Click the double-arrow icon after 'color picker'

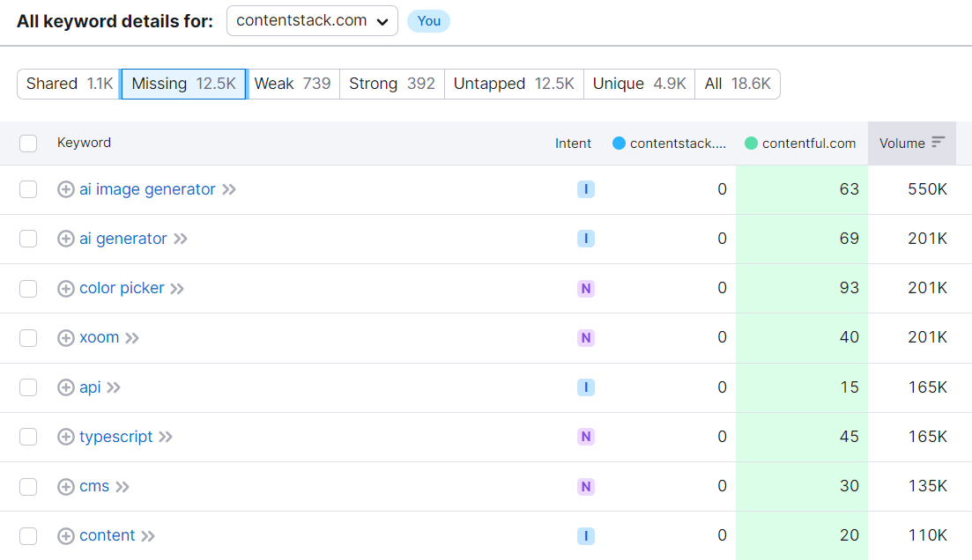(x=177, y=289)
